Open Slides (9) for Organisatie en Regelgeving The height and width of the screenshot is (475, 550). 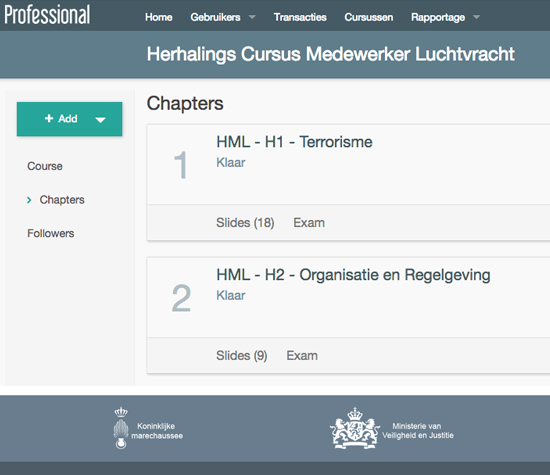coord(242,356)
